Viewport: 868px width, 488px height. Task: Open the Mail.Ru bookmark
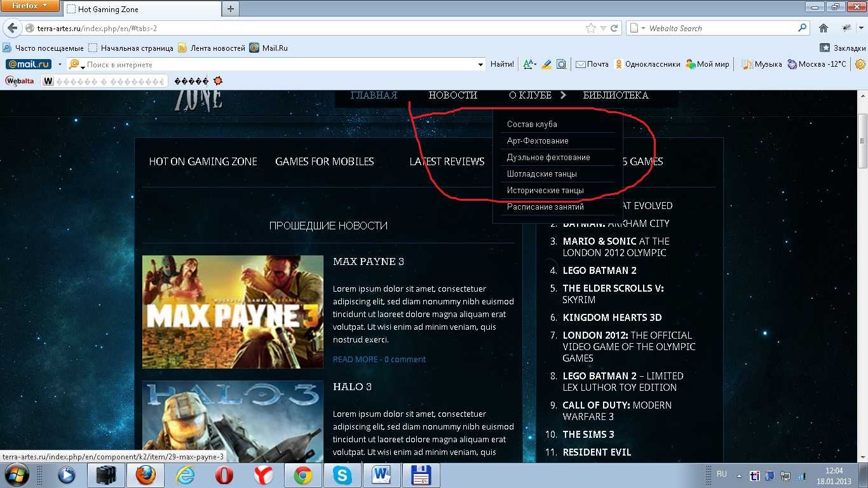coord(269,48)
